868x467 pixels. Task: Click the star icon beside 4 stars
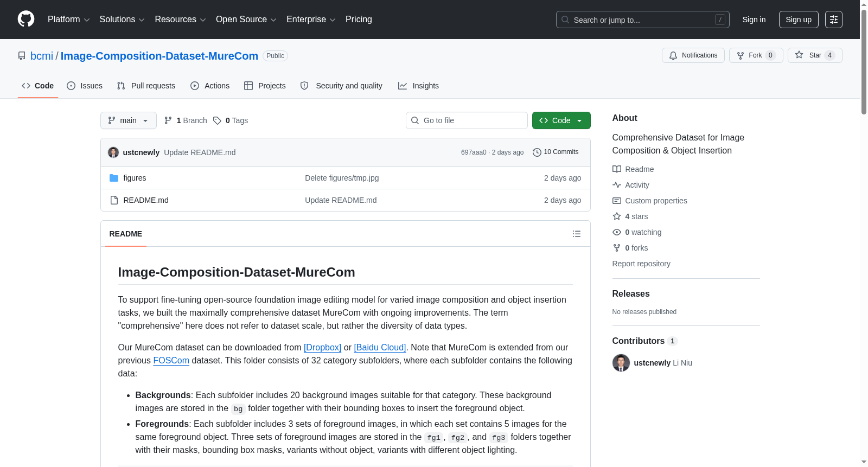pos(617,216)
